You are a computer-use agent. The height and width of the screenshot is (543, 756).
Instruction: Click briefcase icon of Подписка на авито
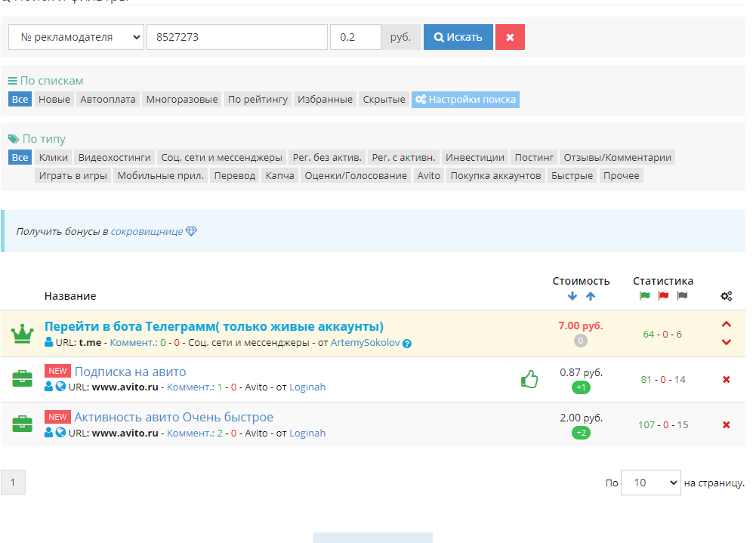(22, 378)
